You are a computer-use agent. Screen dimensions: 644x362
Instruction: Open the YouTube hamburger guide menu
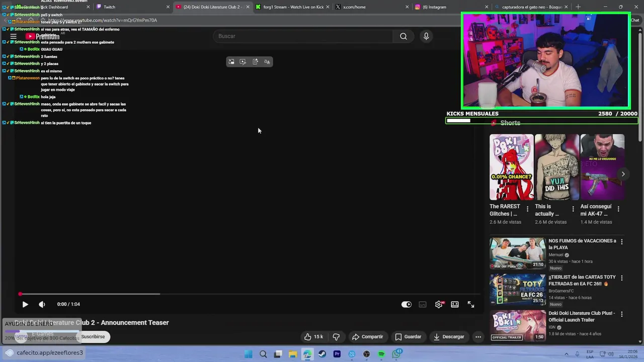[14, 36]
